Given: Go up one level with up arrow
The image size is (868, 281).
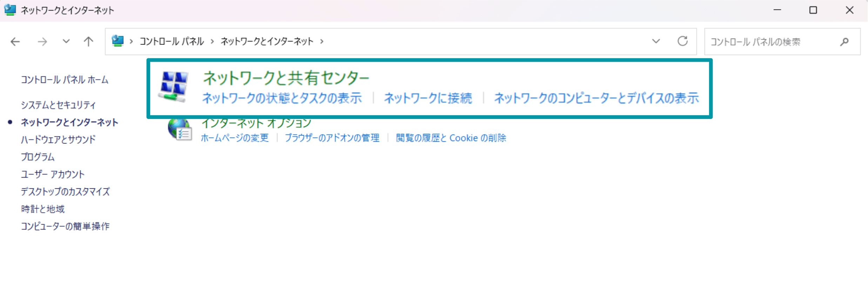Looking at the screenshot, I should pos(88,42).
